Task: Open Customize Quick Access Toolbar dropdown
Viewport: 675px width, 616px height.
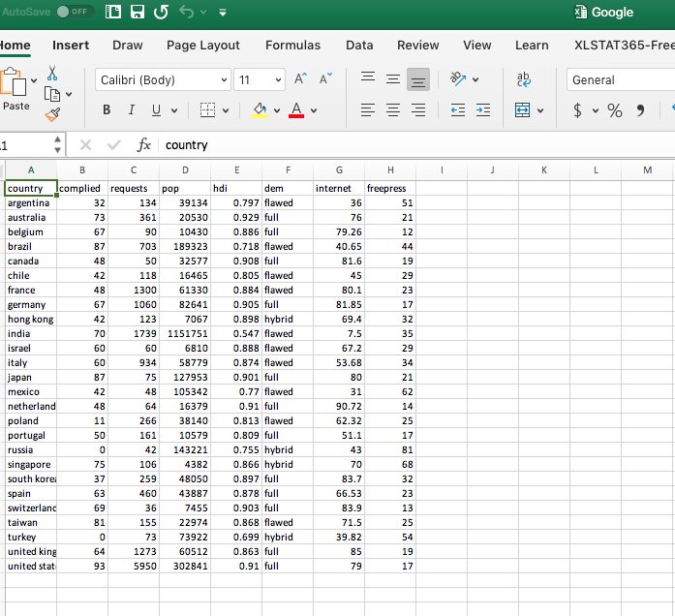Action: 223,13
